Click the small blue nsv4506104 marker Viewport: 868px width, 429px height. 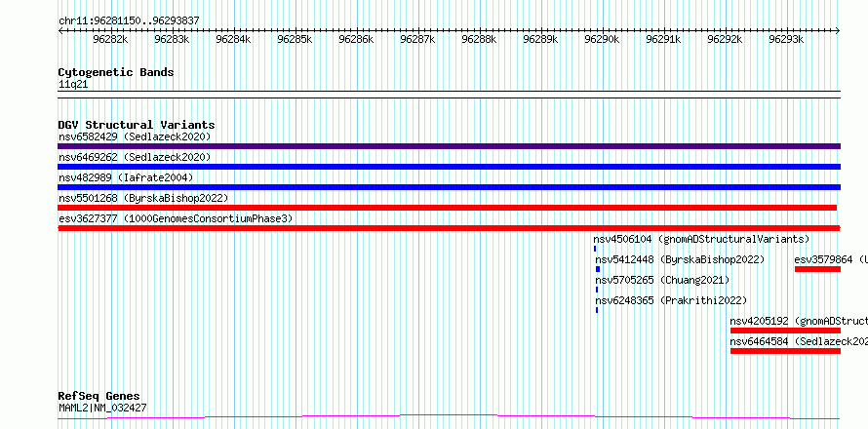tap(595, 249)
